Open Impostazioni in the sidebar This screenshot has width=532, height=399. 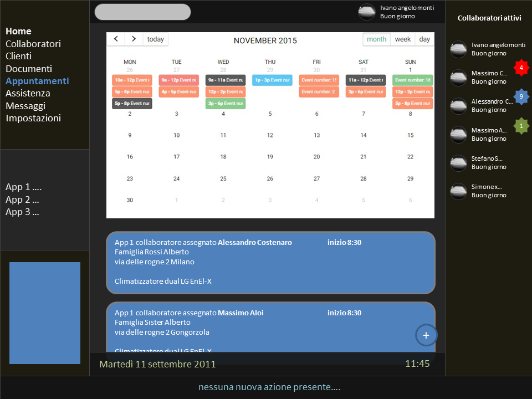(x=33, y=118)
